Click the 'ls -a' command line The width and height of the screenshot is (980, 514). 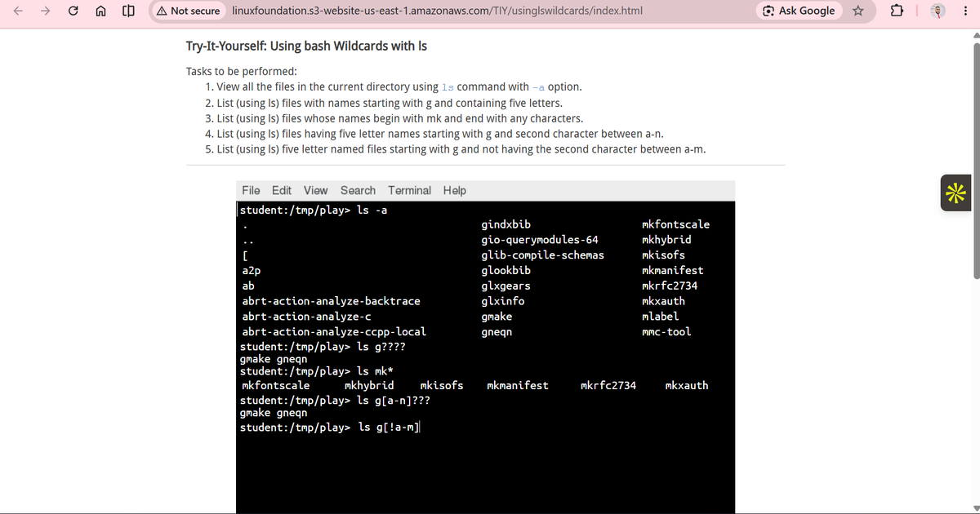pyautogui.click(x=313, y=210)
